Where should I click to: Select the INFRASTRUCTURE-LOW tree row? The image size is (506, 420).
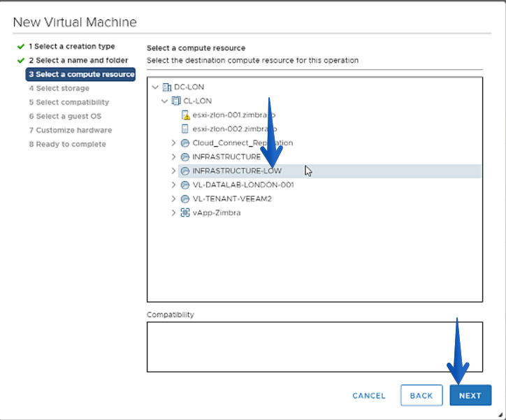pyautogui.click(x=329, y=171)
